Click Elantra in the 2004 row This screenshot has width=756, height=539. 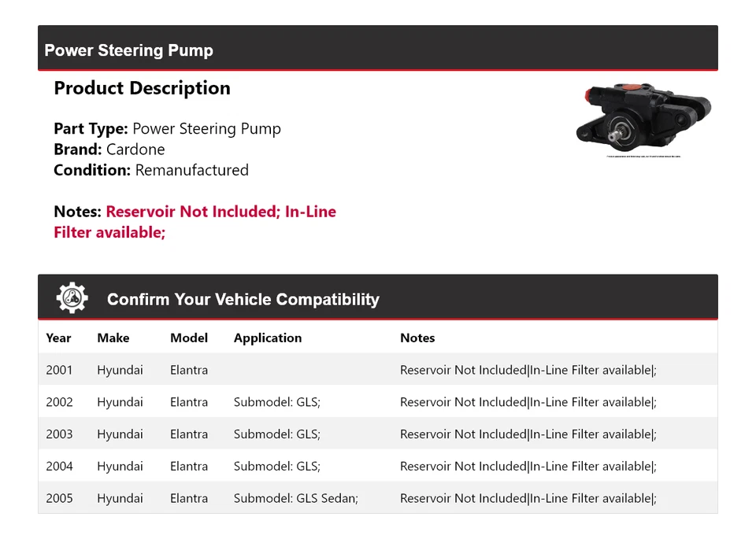[189, 467]
